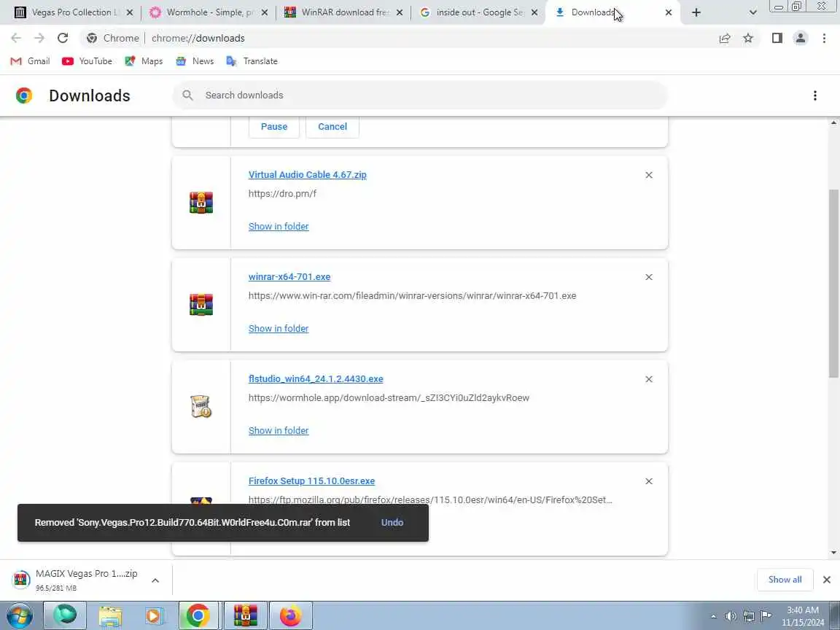Open the Chrome profile avatar menu
The image size is (840, 630).
801,38
